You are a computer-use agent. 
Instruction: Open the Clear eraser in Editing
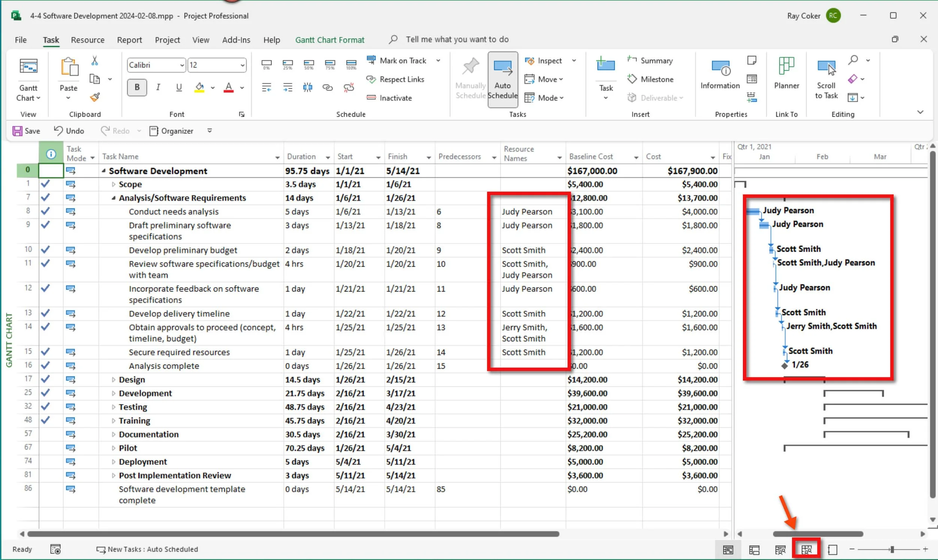point(852,79)
